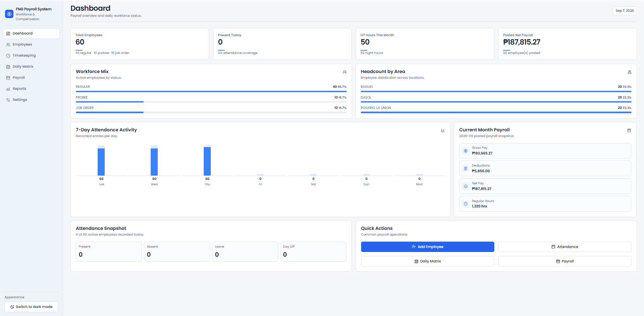This screenshot has height=316, width=644.
Task: Click the Daily Matrix quick action button
Action: click(x=428, y=261)
